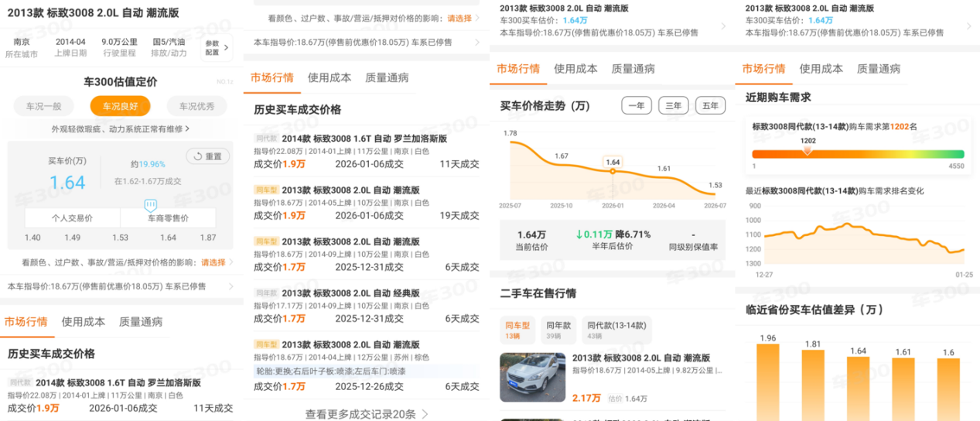980x421 pixels.
Task: Click the 2014-04 上牌日期 field
Action: tap(70, 48)
